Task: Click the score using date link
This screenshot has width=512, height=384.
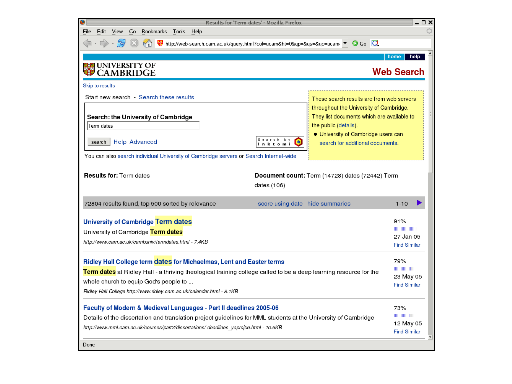Action: (280, 203)
